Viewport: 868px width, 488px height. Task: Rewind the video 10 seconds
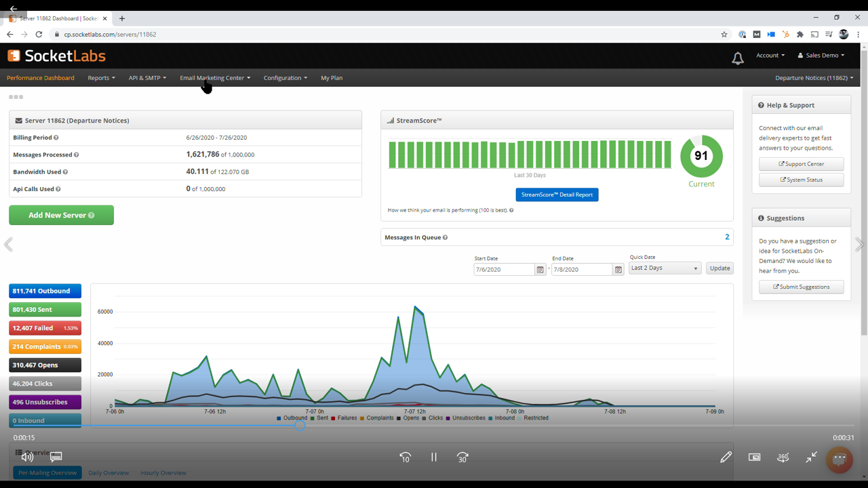tap(405, 457)
